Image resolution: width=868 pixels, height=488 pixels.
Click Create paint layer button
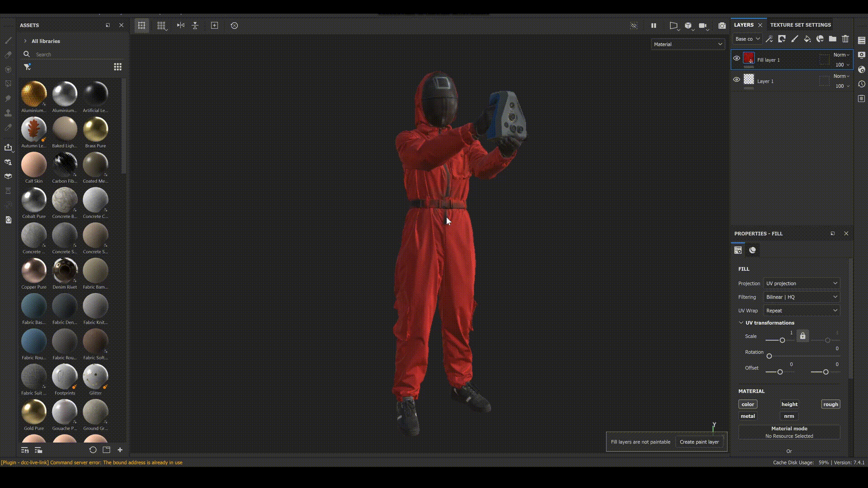[699, 442]
